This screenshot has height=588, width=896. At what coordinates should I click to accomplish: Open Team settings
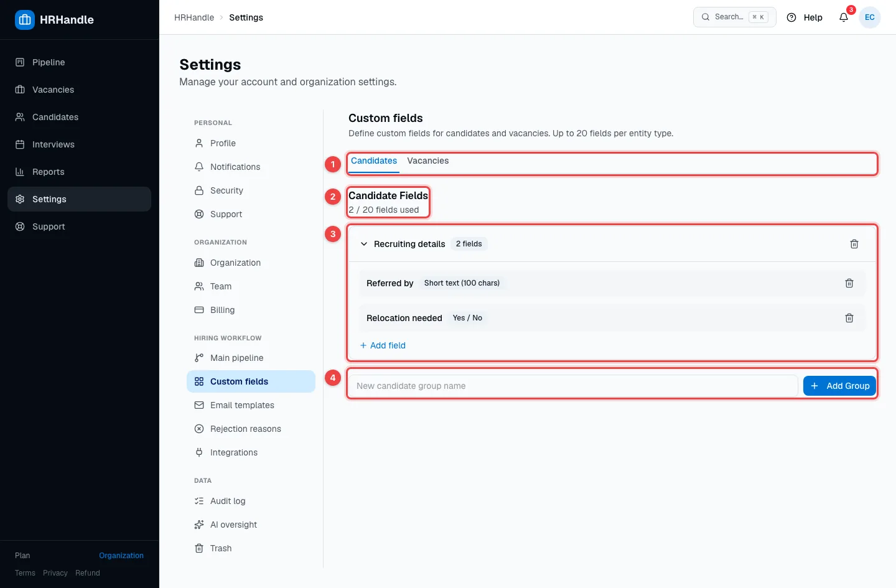251,286
